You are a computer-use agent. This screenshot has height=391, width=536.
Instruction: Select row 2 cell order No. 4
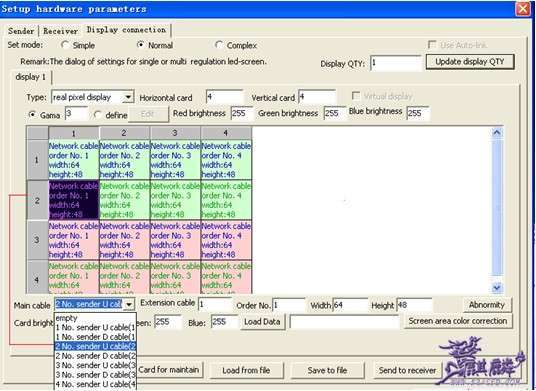pos(226,200)
